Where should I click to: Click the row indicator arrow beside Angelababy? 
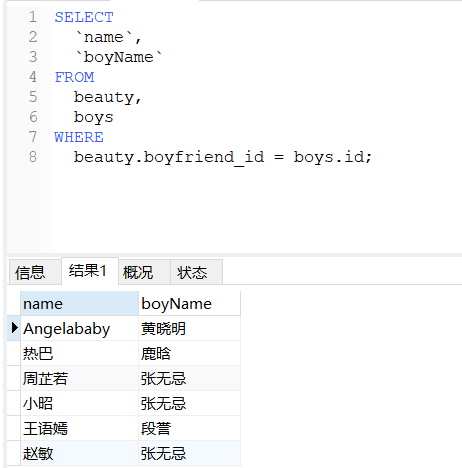(x=14, y=328)
